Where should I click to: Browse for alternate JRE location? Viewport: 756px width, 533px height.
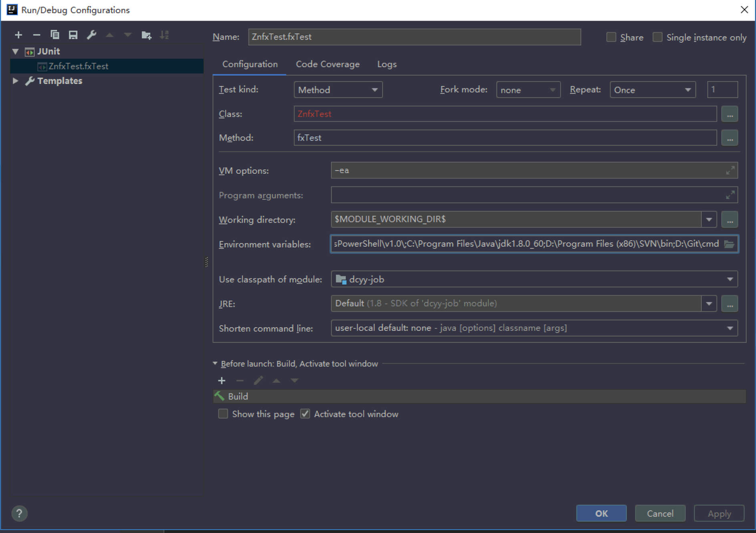pos(730,304)
